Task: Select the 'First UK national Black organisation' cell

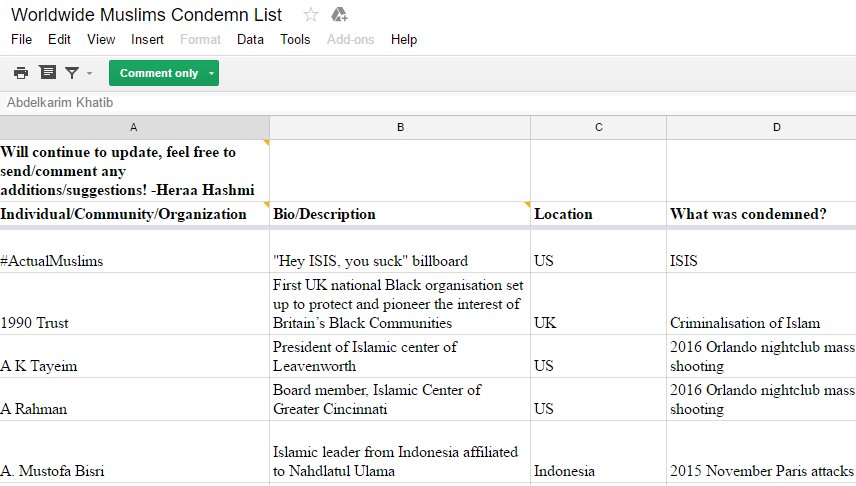Action: click(400, 304)
